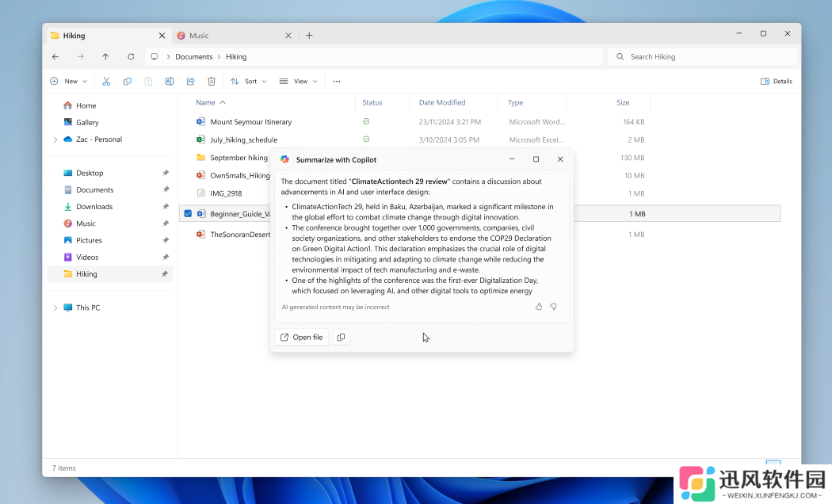Click the Delete trash can icon
Screen dimensions: 832x504
point(212,81)
